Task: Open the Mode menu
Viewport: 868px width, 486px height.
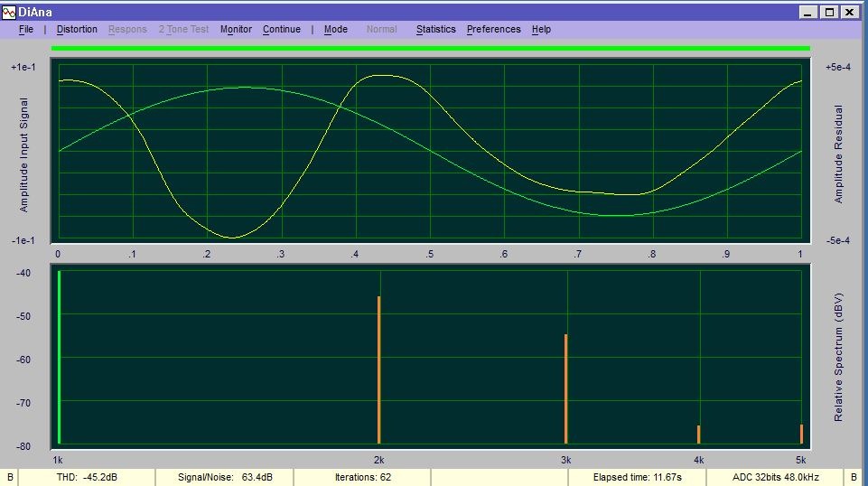Action: pyautogui.click(x=335, y=29)
